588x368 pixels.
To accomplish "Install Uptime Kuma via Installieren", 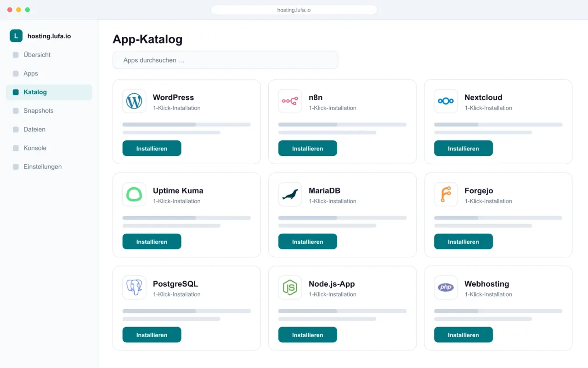I will [152, 241].
